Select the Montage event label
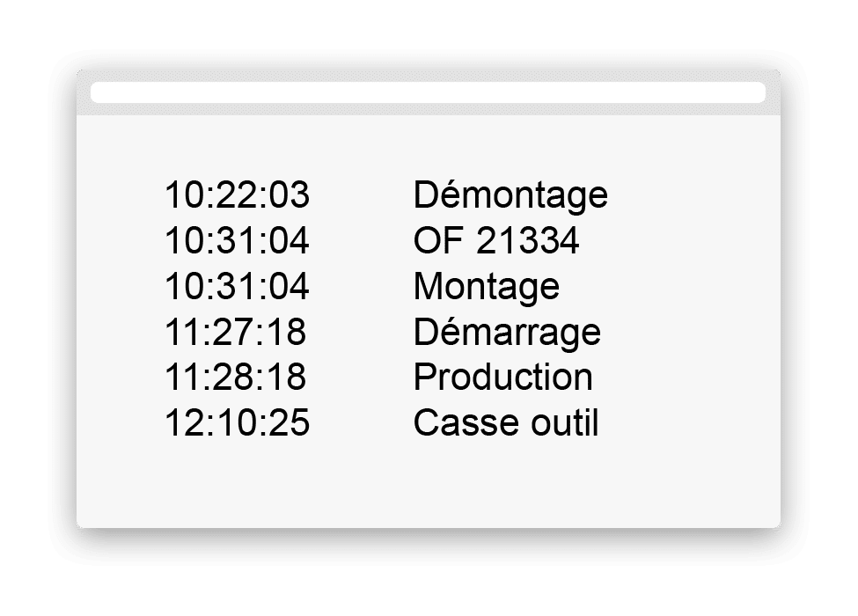Viewport: 858px width, 616px height. tap(486, 287)
